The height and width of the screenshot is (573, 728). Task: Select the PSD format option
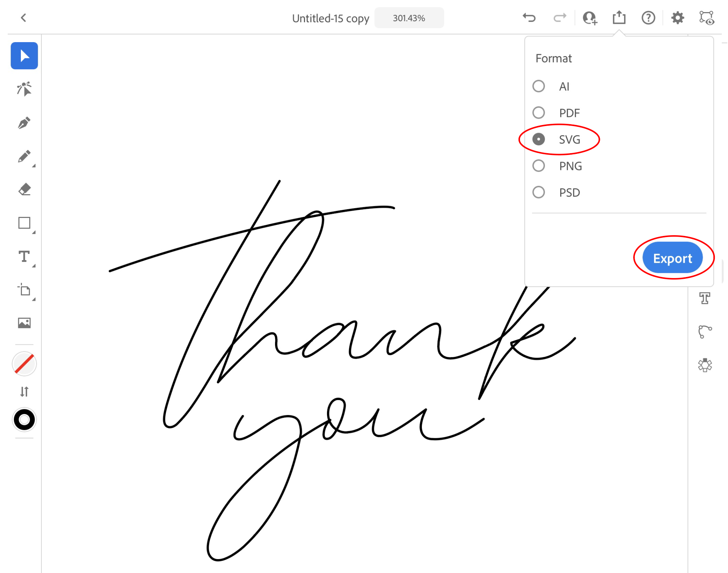point(538,192)
